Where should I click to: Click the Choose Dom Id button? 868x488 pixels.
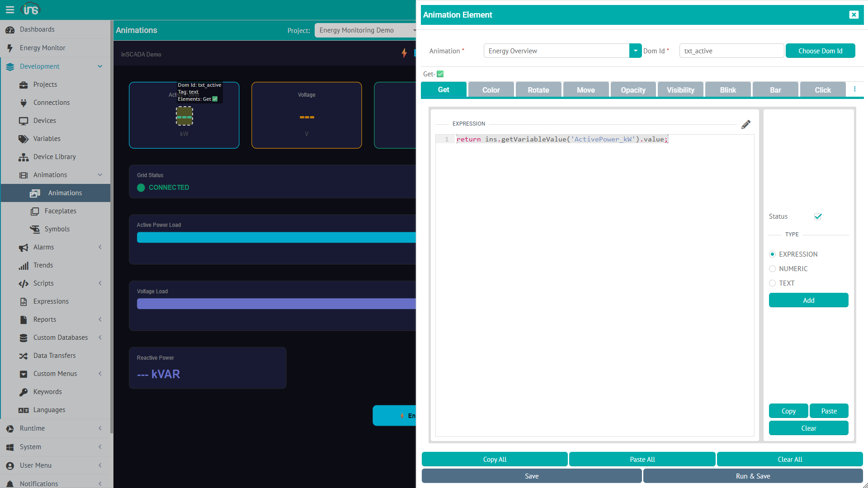pyautogui.click(x=820, y=51)
